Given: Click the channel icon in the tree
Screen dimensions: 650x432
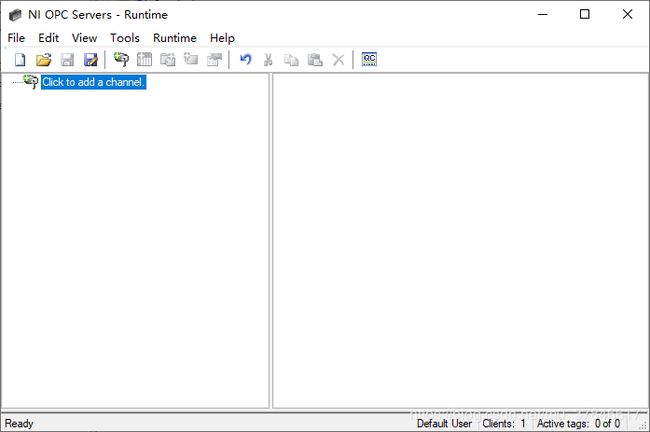Looking at the screenshot, I should tap(31, 81).
